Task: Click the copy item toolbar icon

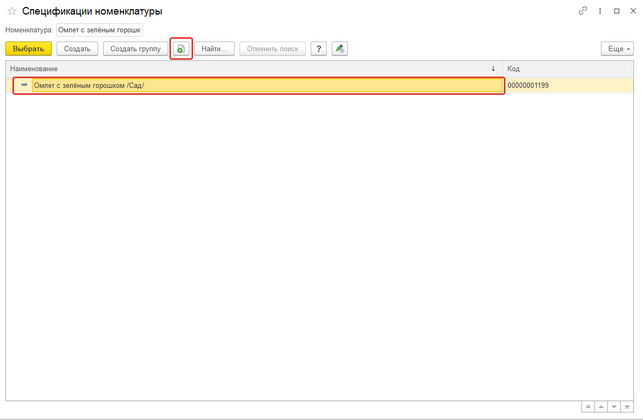Action: pos(181,48)
